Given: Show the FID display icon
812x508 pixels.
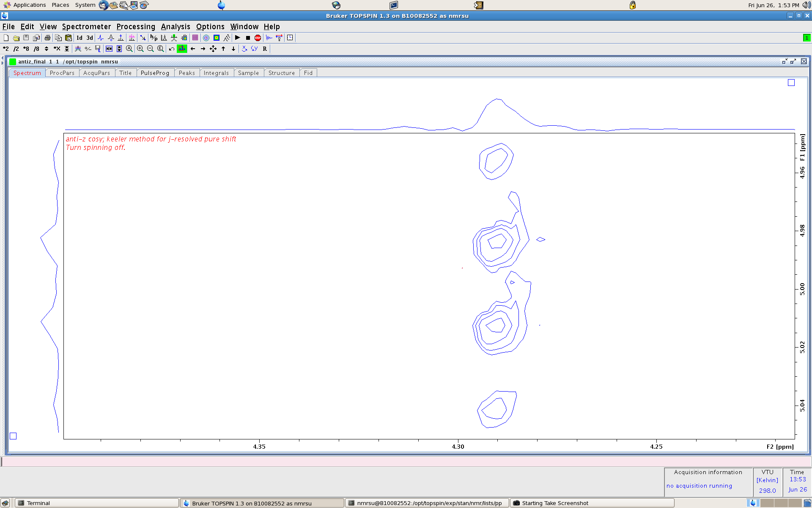Looking at the screenshot, I should click(x=269, y=38).
